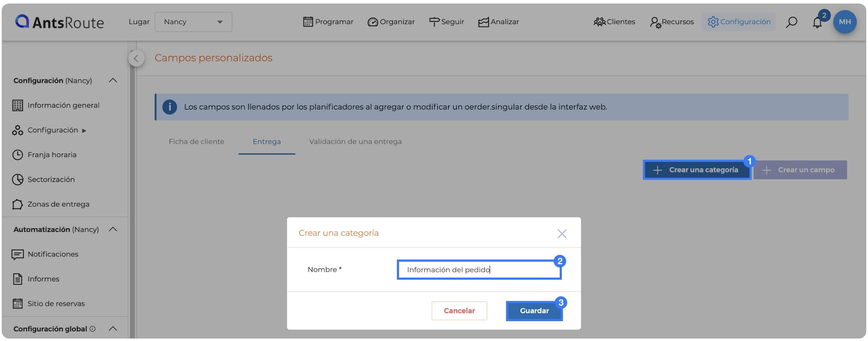Go to the Organizar section
Viewport: 868px width, 341px height.
[x=391, y=22]
